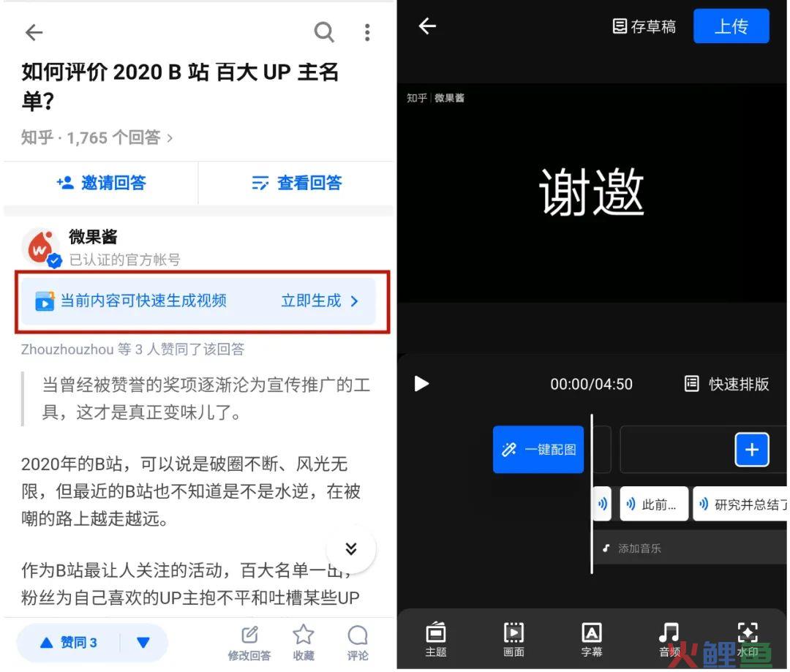Go back from the video editor
Image resolution: width=790 pixels, height=672 pixels.
click(427, 26)
